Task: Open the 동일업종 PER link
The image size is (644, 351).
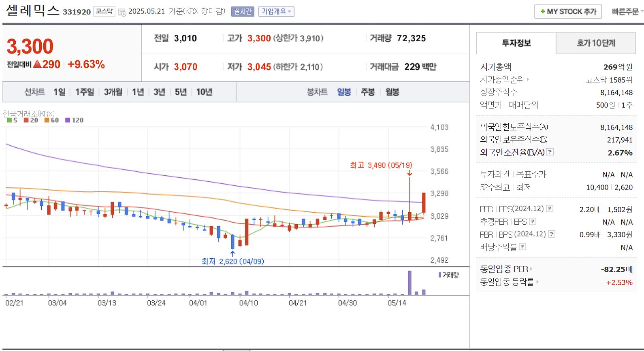Action: pos(504,269)
